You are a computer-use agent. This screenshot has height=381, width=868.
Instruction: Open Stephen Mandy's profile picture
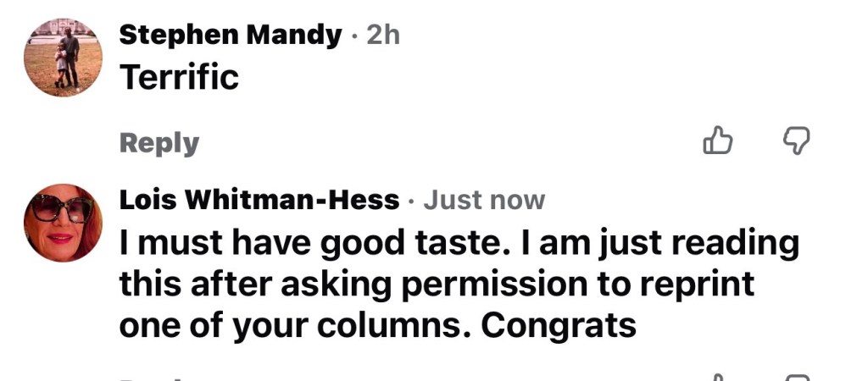point(63,58)
